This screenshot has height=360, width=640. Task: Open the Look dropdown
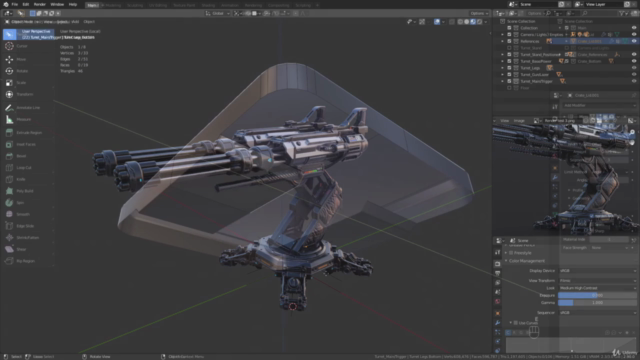click(598, 288)
